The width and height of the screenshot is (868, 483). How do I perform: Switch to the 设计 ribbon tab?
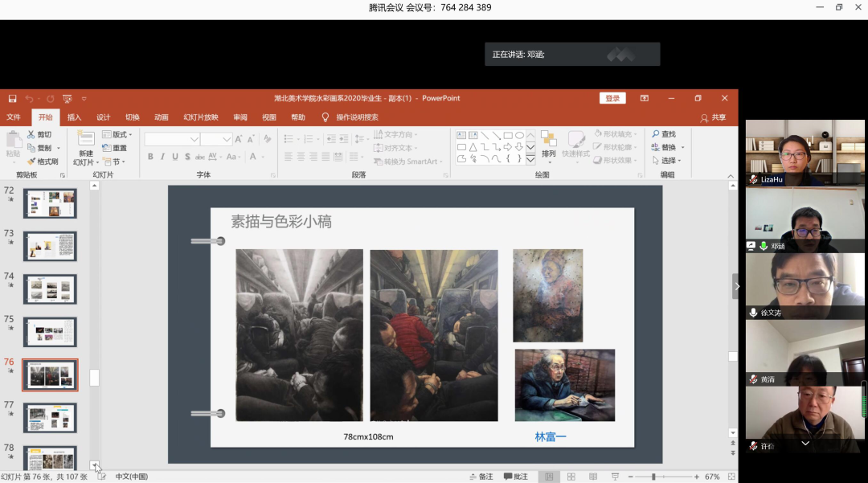tap(104, 117)
